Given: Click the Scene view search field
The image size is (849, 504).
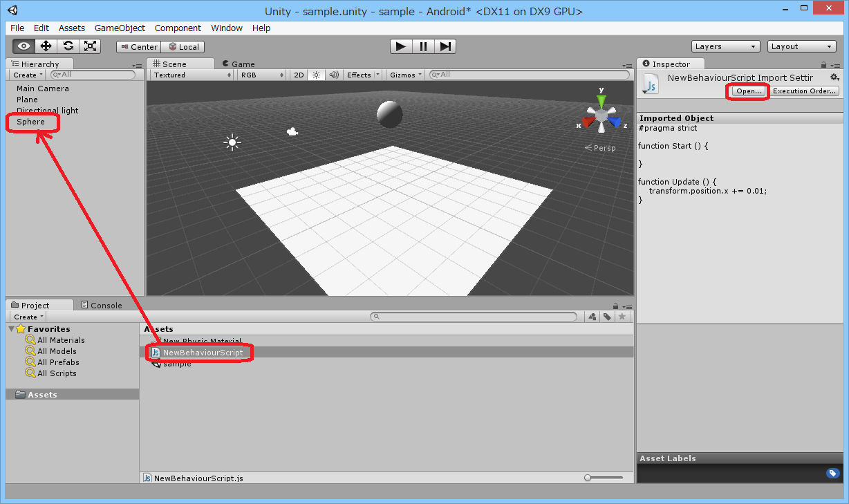Looking at the screenshot, I should (530, 75).
